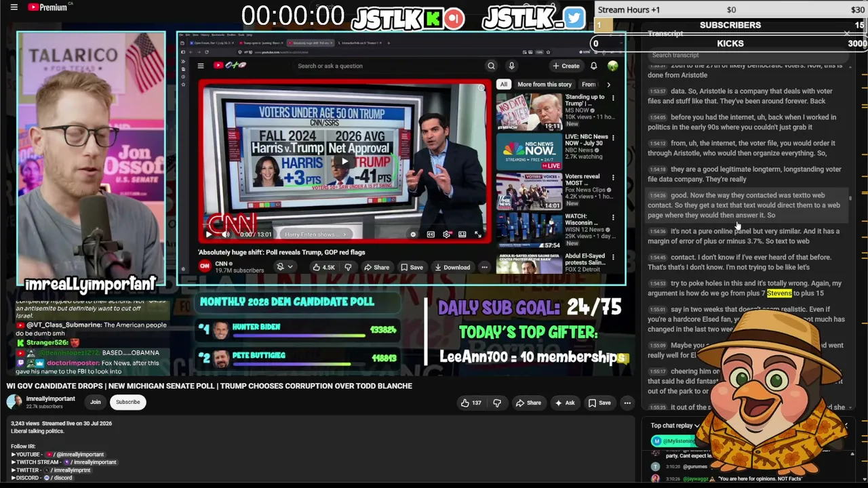Dislike the CNN video
The height and width of the screenshot is (488, 868).
(x=348, y=267)
